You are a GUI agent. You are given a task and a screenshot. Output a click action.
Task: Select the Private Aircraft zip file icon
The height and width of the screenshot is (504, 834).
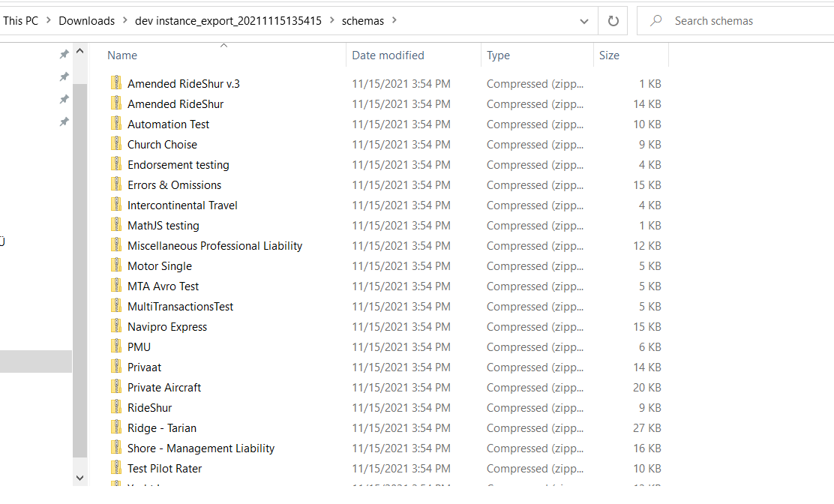click(x=116, y=387)
